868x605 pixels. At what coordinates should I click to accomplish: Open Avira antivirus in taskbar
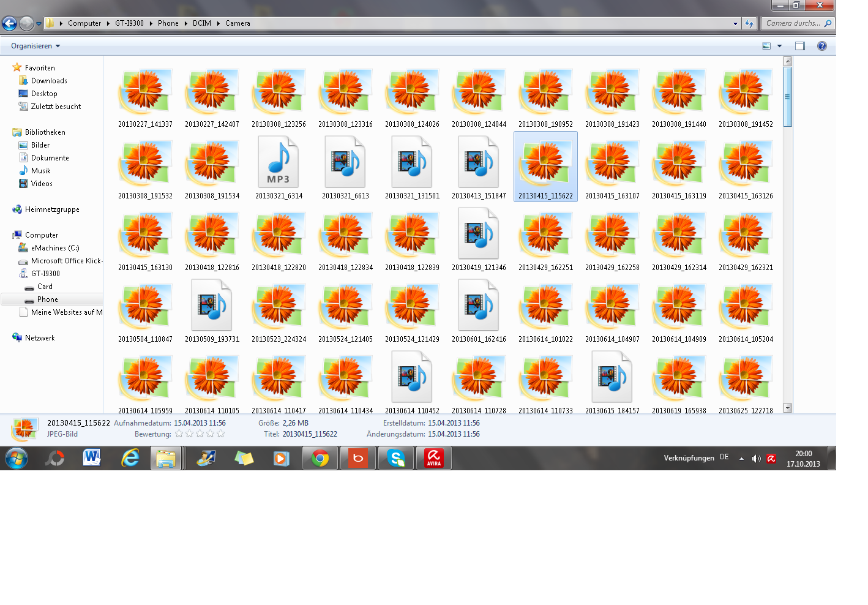[x=433, y=458]
